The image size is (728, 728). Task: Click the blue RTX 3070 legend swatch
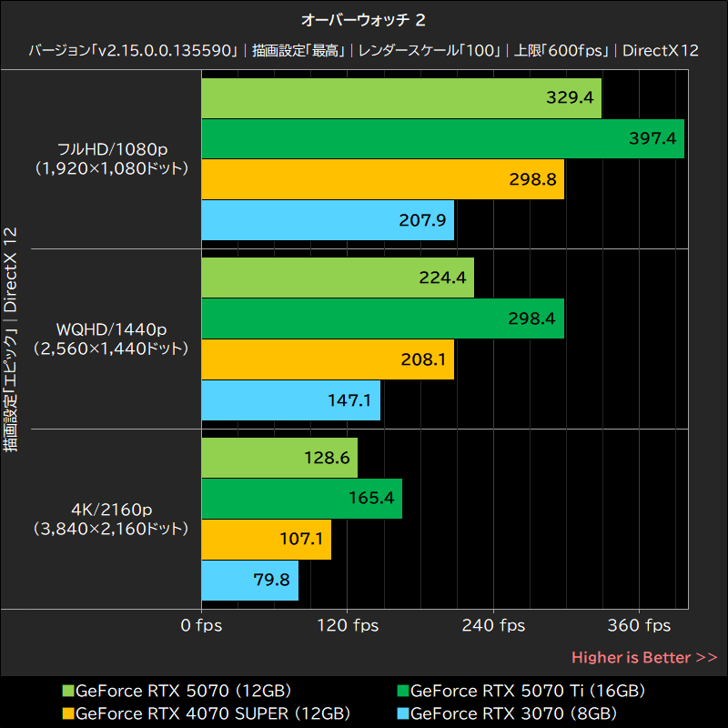pyautogui.click(x=403, y=713)
